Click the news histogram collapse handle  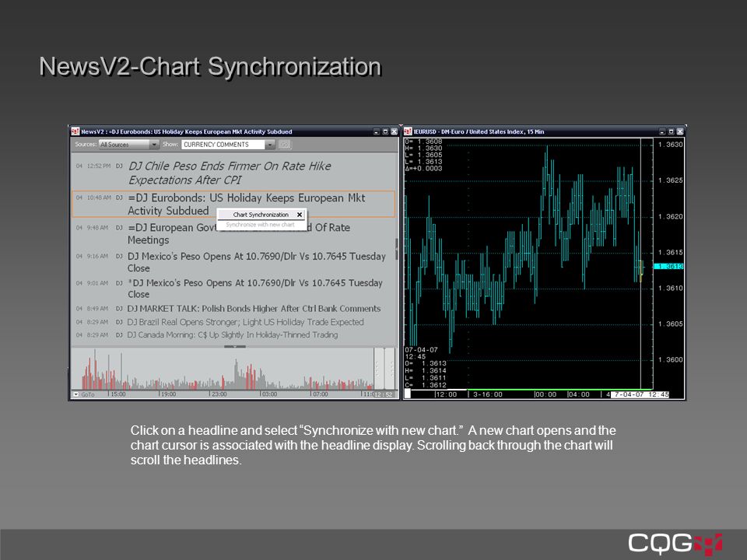point(235,347)
